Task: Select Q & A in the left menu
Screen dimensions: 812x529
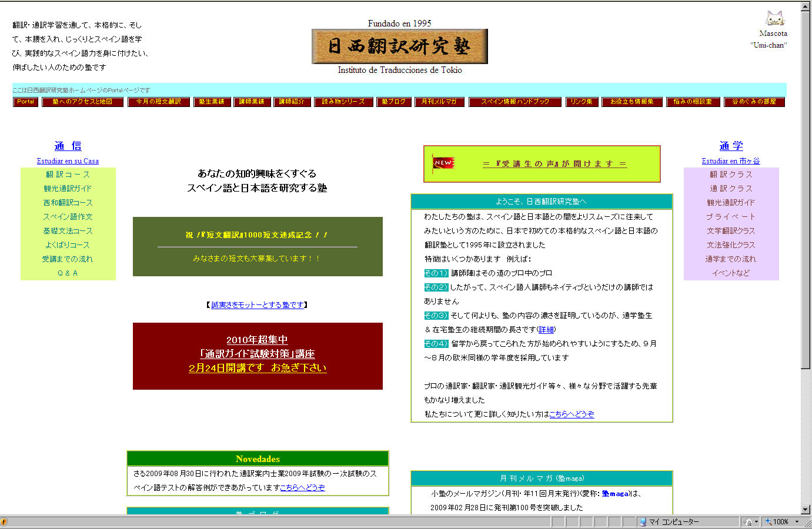Action: coord(68,273)
